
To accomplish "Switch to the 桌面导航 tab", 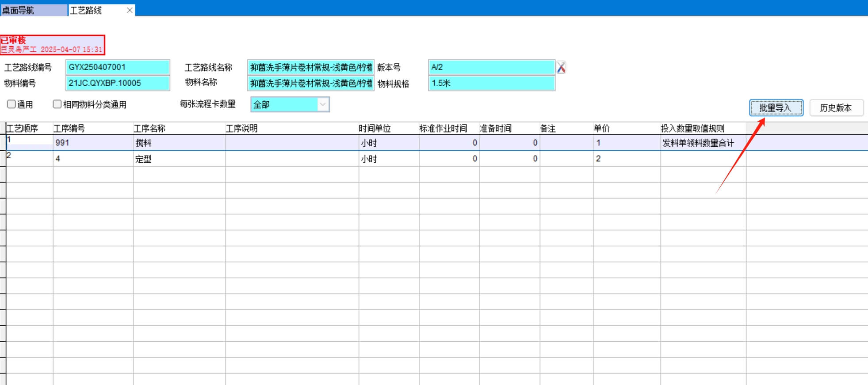I will pyautogui.click(x=34, y=10).
